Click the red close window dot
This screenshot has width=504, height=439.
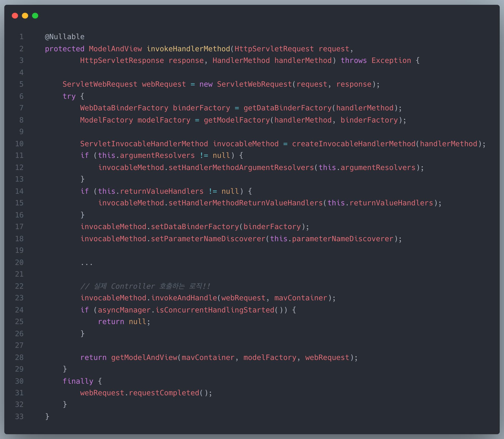pos(15,16)
